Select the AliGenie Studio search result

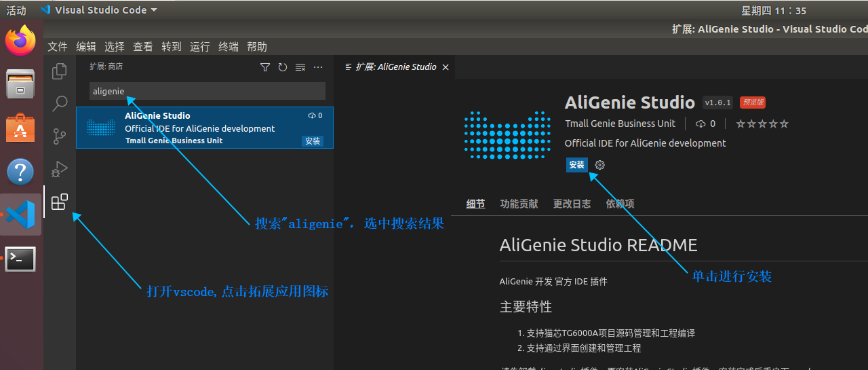[205, 128]
